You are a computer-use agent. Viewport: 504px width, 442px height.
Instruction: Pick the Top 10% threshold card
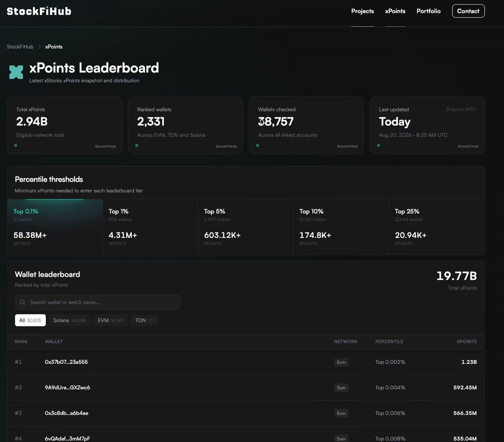click(341, 227)
